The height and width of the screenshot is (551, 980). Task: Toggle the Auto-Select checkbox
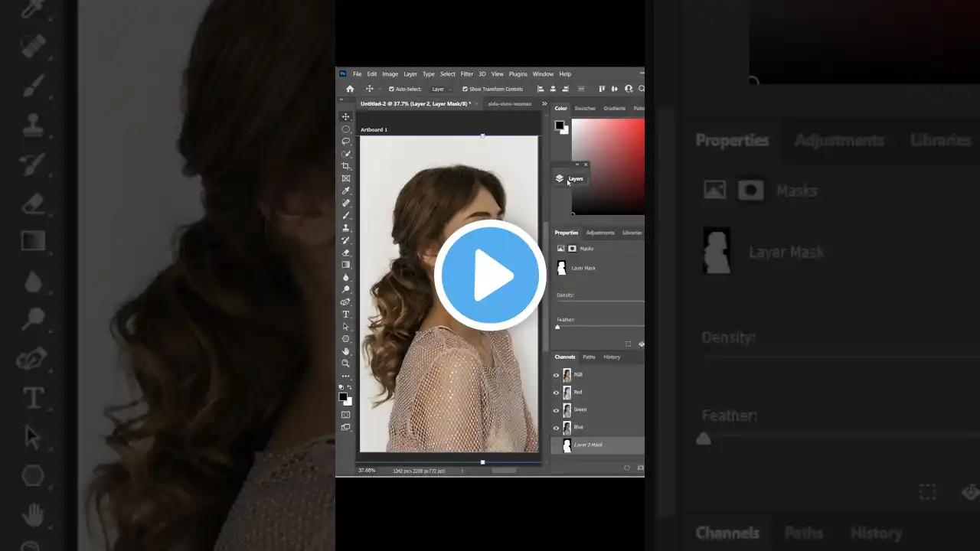pos(392,89)
